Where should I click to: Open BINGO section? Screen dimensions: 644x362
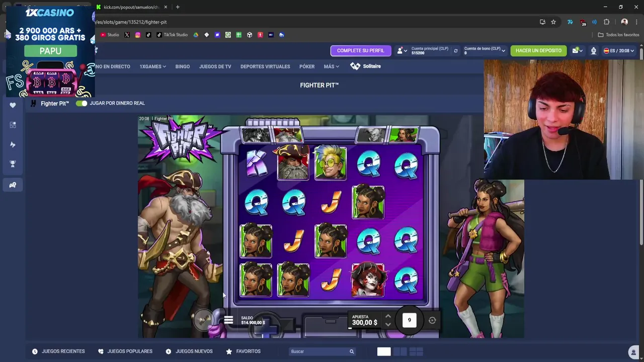[x=183, y=66]
